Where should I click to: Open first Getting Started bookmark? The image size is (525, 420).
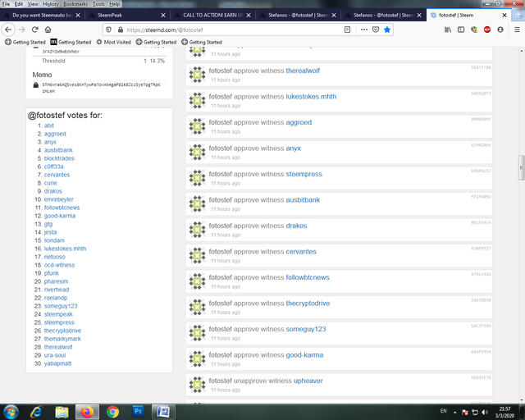click(x=25, y=42)
